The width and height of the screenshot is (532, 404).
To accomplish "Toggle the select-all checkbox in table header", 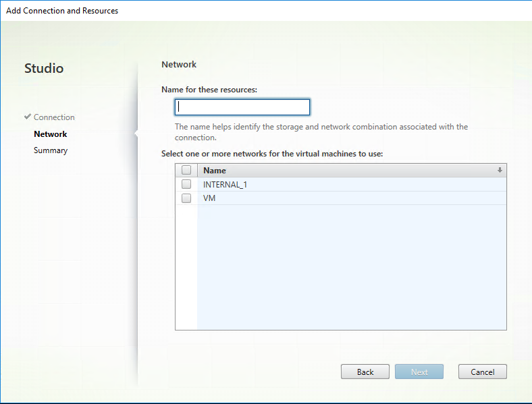I will click(186, 171).
